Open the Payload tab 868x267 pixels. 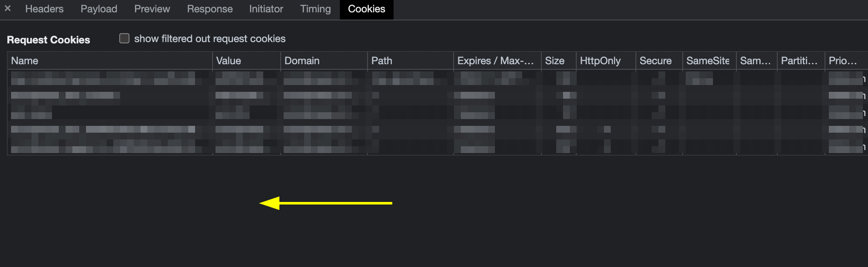99,9
